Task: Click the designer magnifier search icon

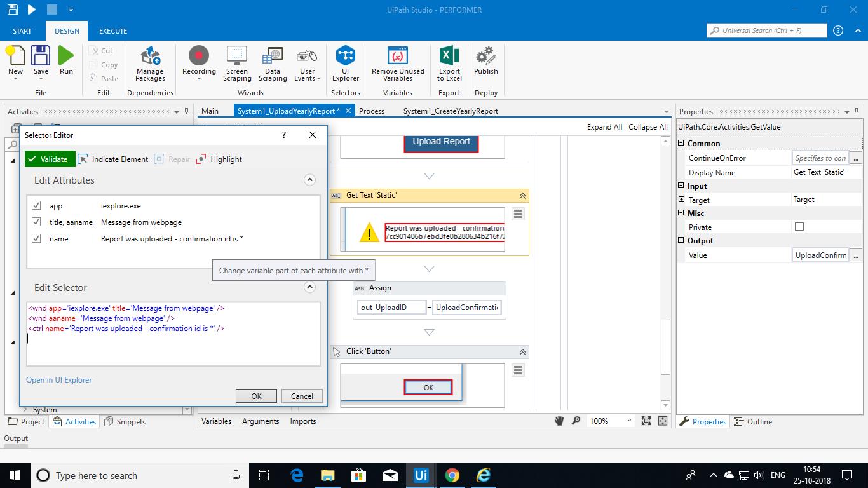Action: (576, 421)
